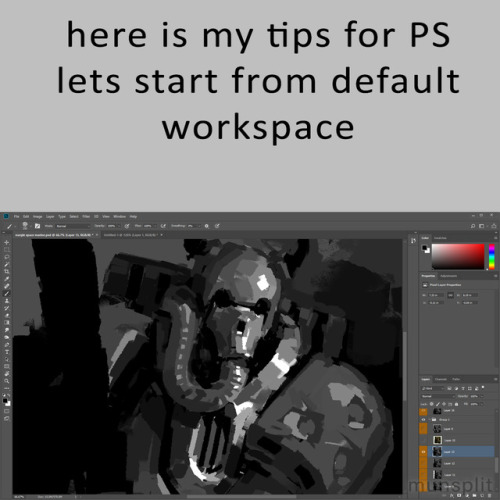The height and width of the screenshot is (500, 500).
Task: Collapse the Group 1 folder arrow
Action: click(x=429, y=420)
